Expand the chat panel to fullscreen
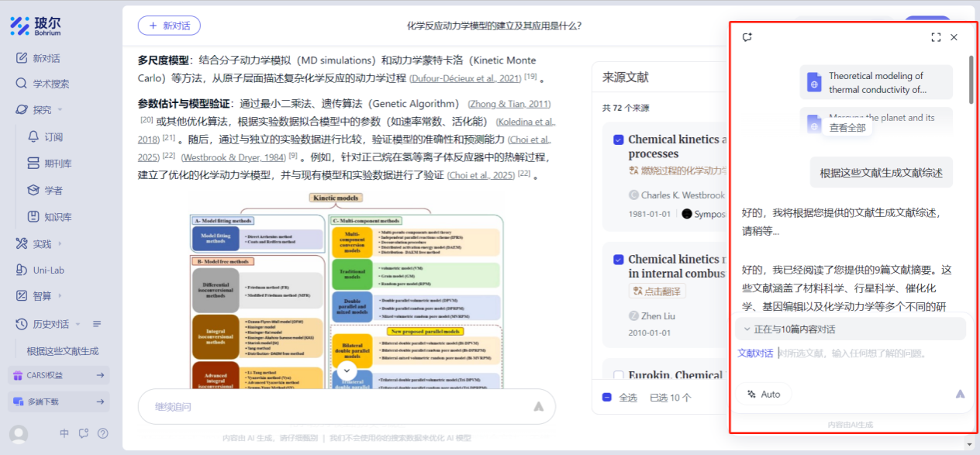Screen dimensions: 980x455 [936, 37]
